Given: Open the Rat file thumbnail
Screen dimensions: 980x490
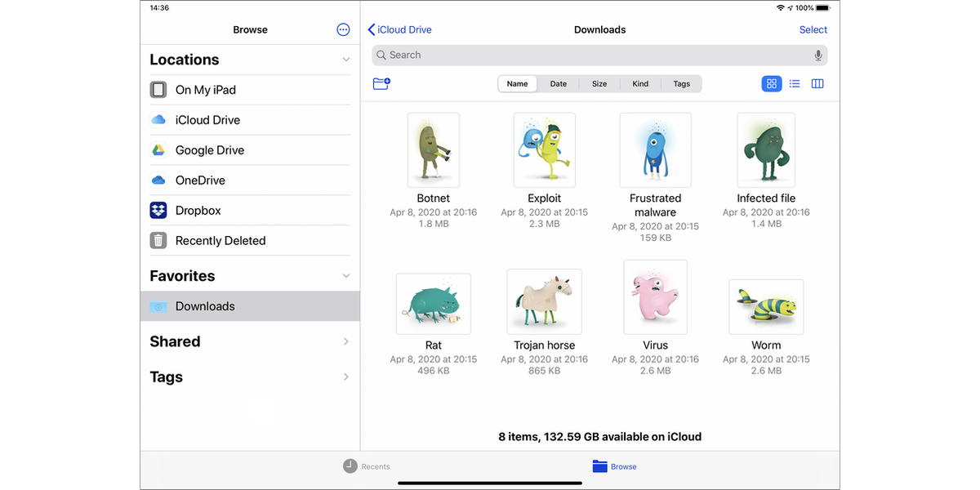Looking at the screenshot, I should pyautogui.click(x=434, y=304).
